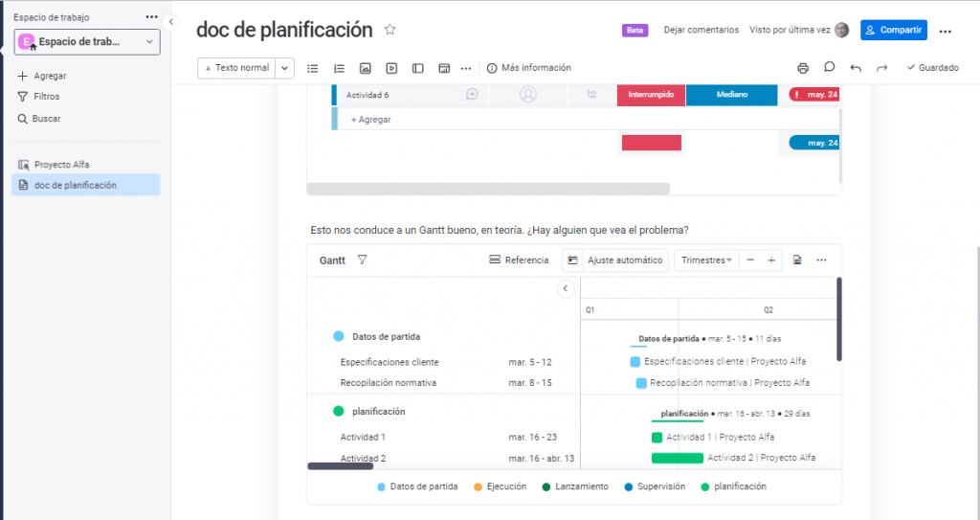Image resolution: width=980 pixels, height=520 pixels.
Task: Open the Trimestres time scale dropdown
Action: click(x=706, y=260)
